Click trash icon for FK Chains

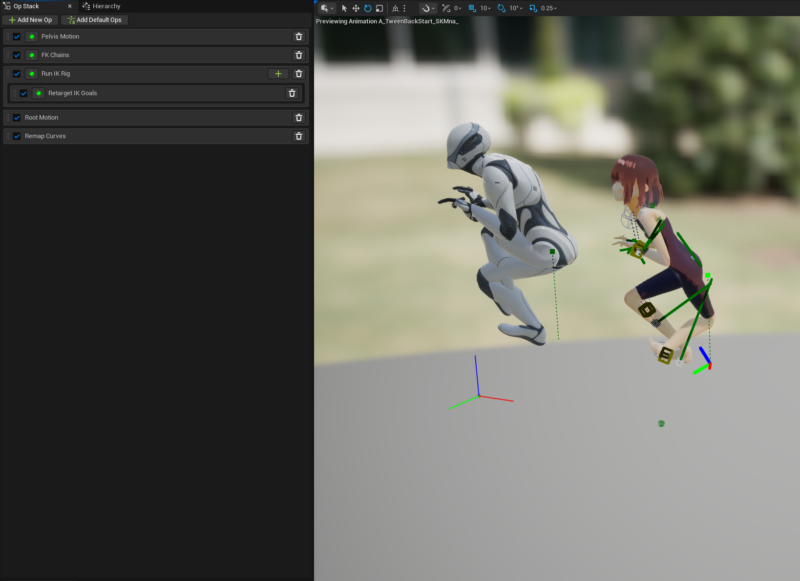coord(298,55)
